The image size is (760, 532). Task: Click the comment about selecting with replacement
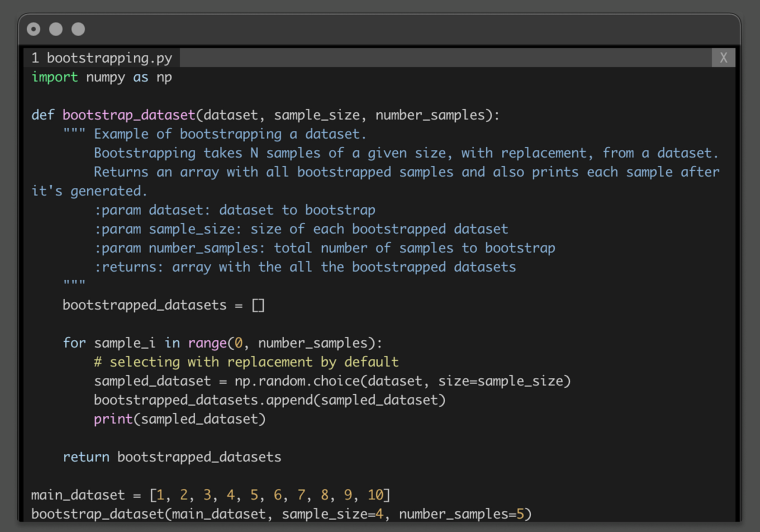(246, 362)
